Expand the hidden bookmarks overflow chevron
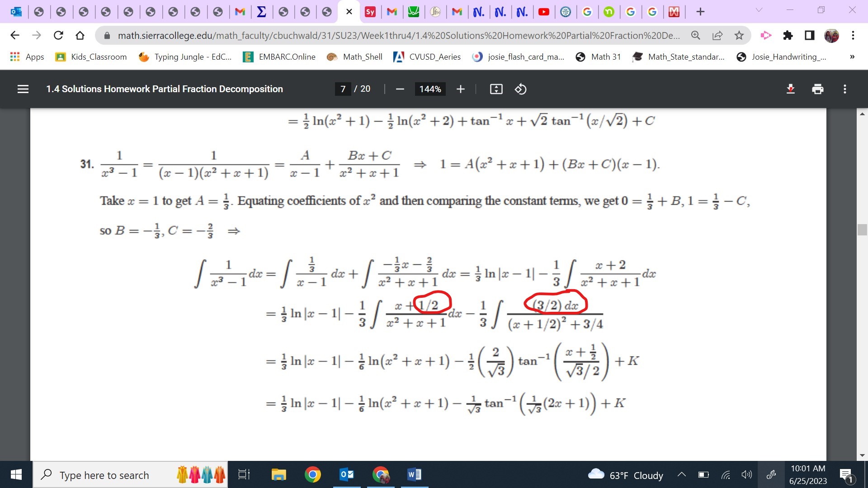 coord(852,57)
